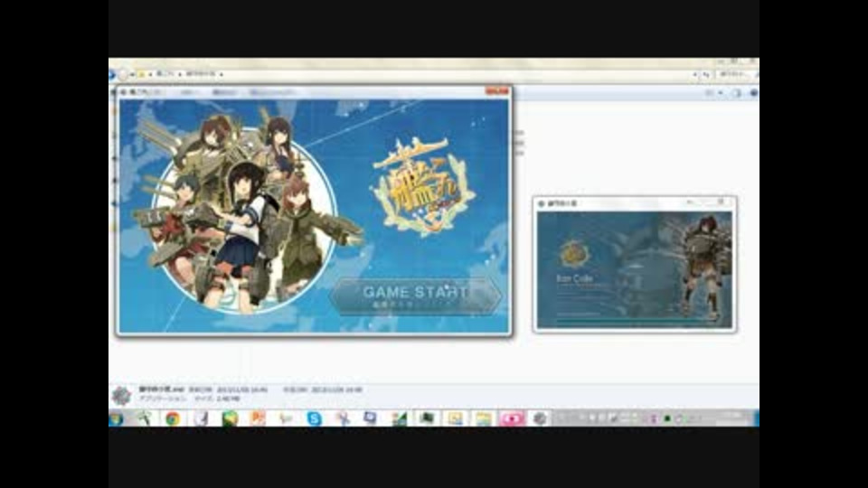This screenshot has width=868, height=488.
Task: Click the GAME START button
Action: tap(416, 296)
